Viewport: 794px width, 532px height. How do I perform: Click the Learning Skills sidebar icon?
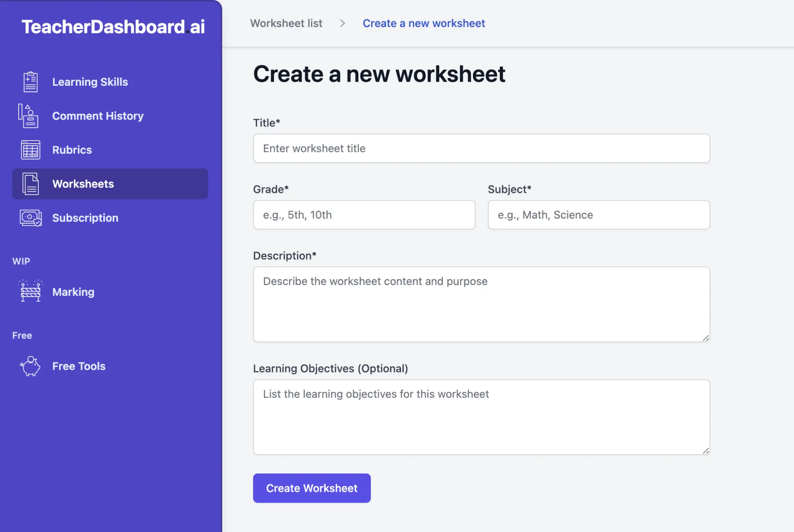coord(30,81)
